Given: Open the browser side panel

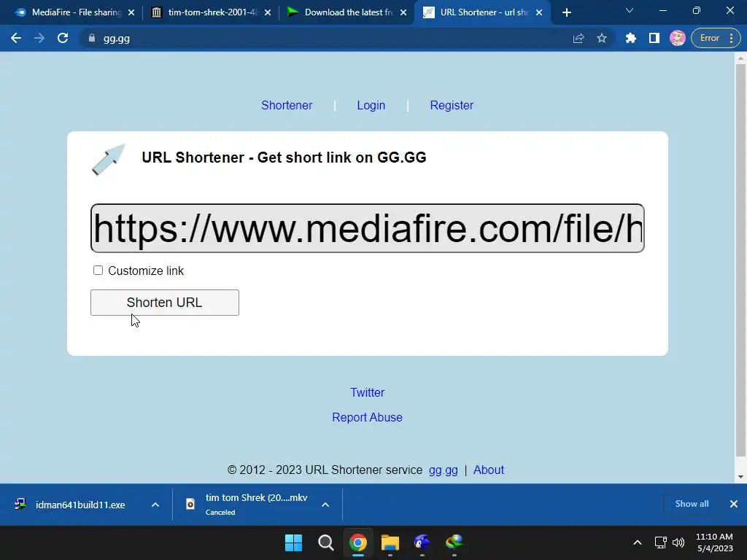Looking at the screenshot, I should [x=654, y=38].
